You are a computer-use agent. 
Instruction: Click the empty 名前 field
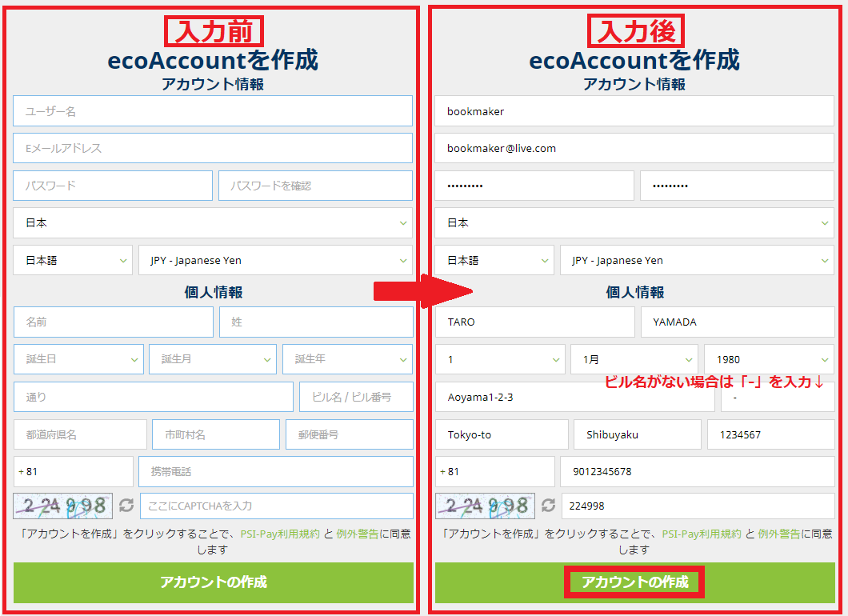pyautogui.click(x=114, y=322)
